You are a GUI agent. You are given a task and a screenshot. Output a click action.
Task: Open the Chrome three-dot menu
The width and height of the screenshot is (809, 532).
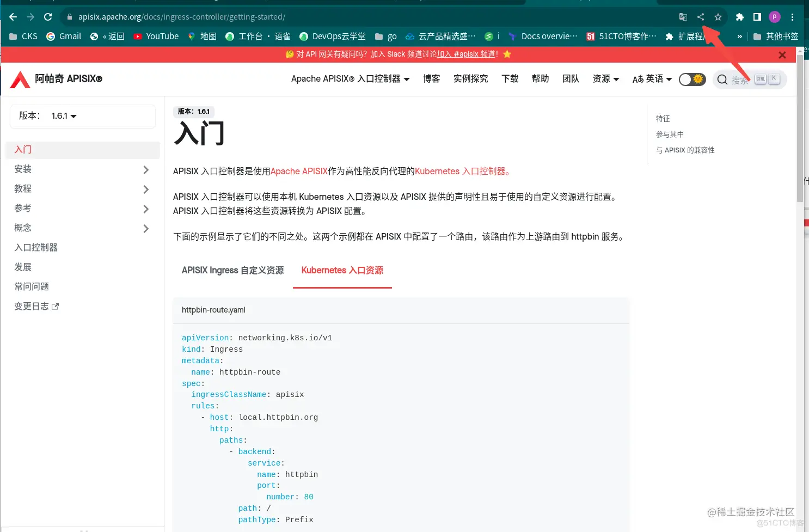click(x=792, y=17)
